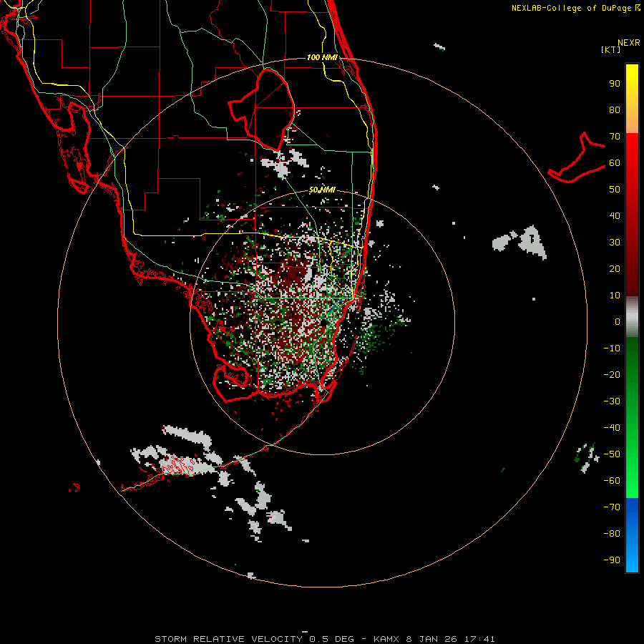Click the 50 NMI range ring label
Screen dimensions: 644x644
pyautogui.click(x=322, y=190)
